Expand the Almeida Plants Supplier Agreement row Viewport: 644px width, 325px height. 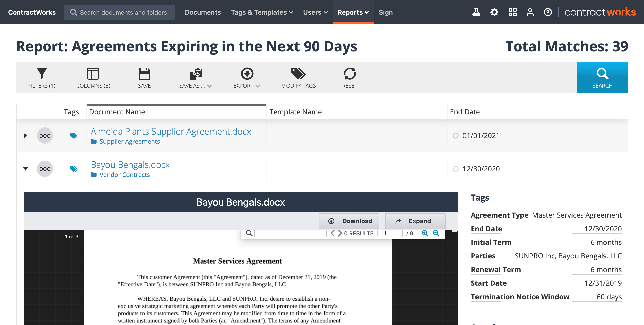(26, 136)
